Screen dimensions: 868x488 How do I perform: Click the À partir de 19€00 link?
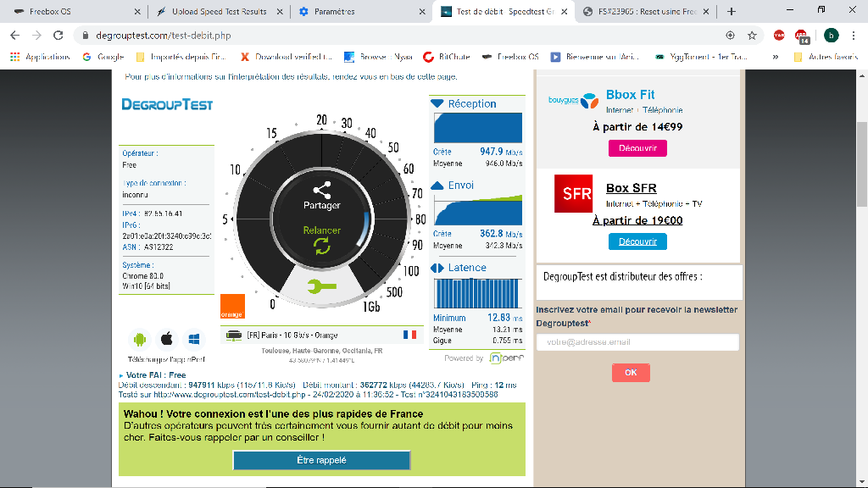(637, 220)
